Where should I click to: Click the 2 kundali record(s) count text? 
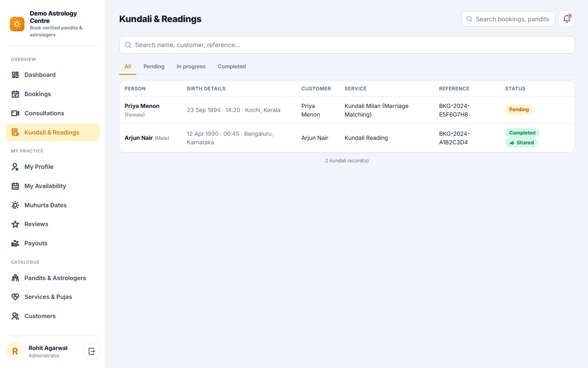(x=347, y=161)
